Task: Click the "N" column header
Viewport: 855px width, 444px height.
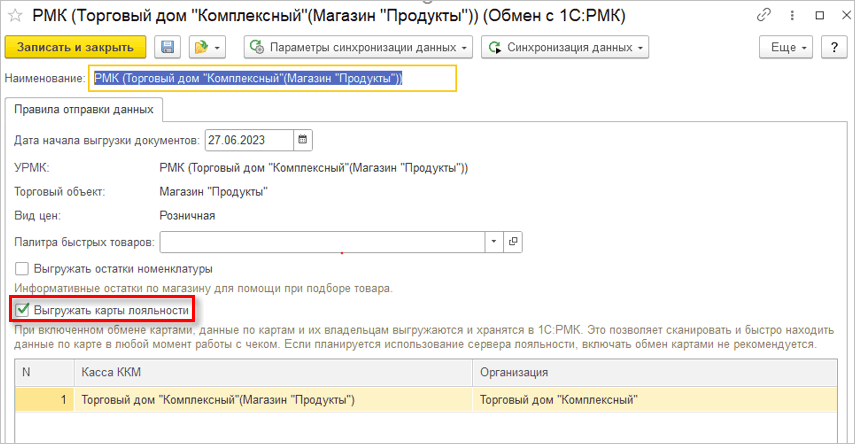Action: pos(45,373)
